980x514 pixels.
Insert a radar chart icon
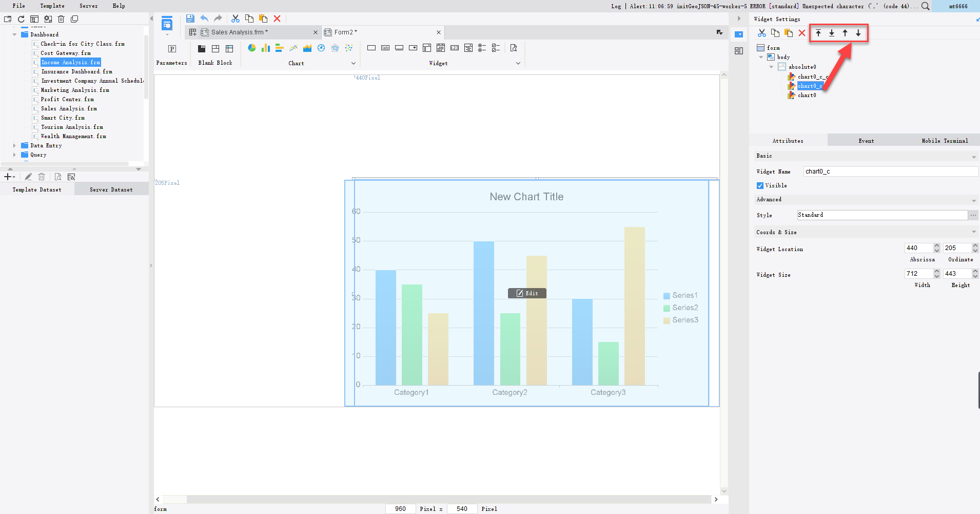point(335,48)
